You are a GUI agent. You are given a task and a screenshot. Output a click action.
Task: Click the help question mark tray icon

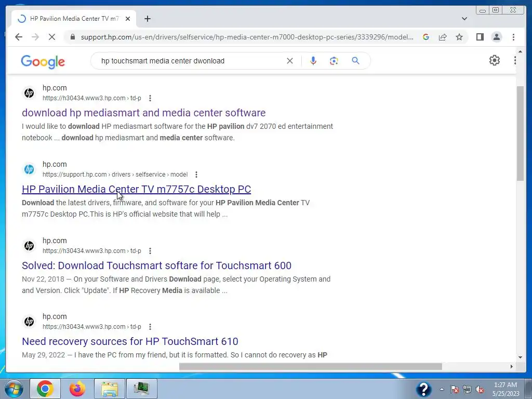(424, 389)
